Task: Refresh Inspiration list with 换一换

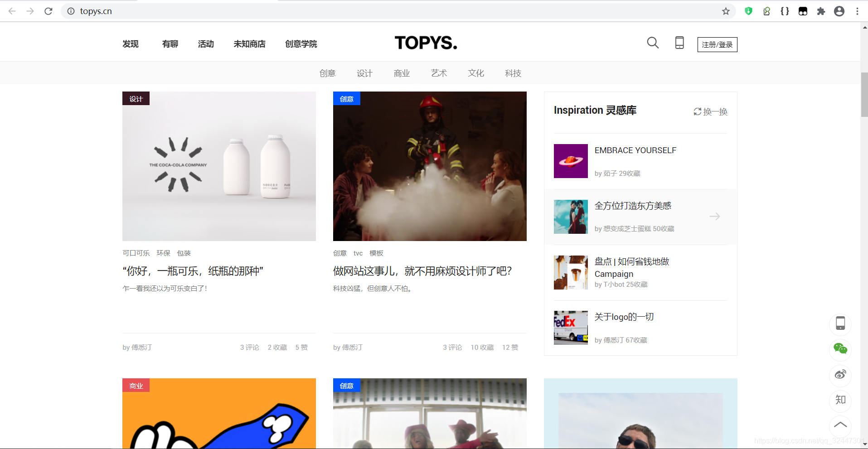Action: 710,111
